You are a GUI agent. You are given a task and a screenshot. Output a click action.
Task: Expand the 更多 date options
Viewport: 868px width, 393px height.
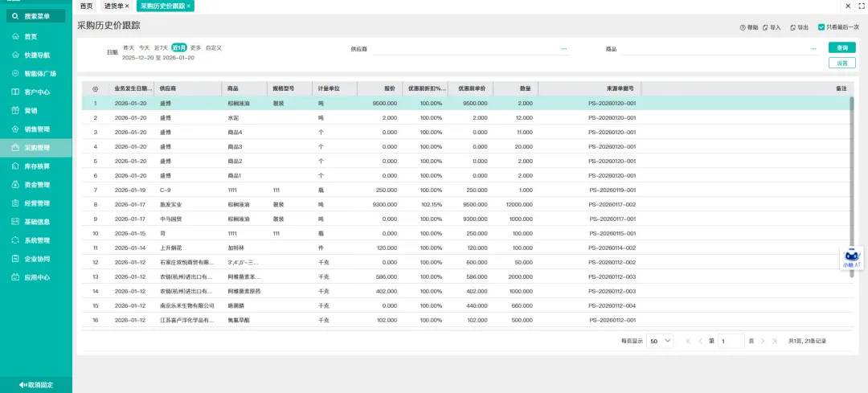click(196, 47)
